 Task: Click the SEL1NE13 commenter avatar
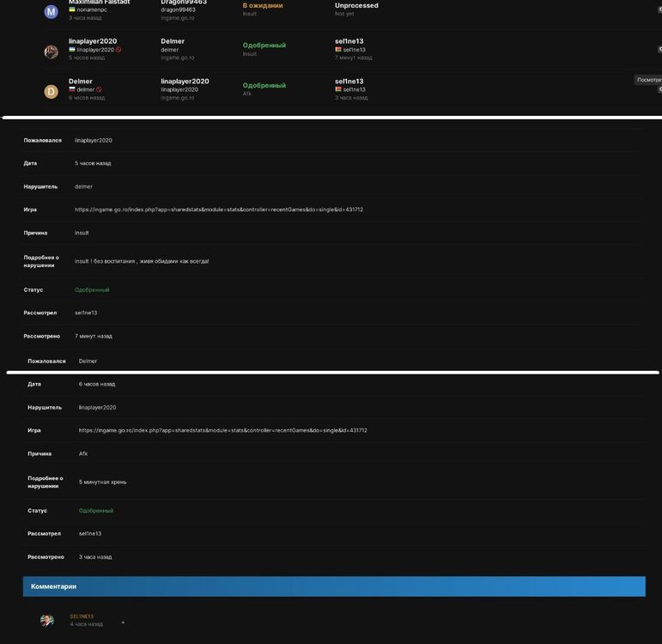coord(47,620)
